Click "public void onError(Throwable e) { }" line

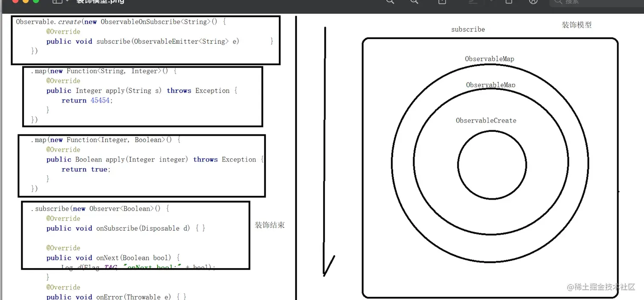[x=116, y=297]
